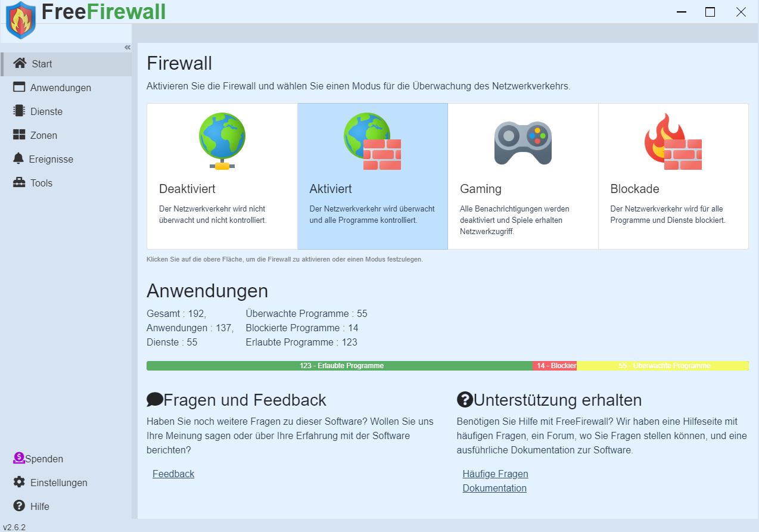Click the globe-with-wall icon of Aktiviert
759x532 pixels.
(x=372, y=141)
